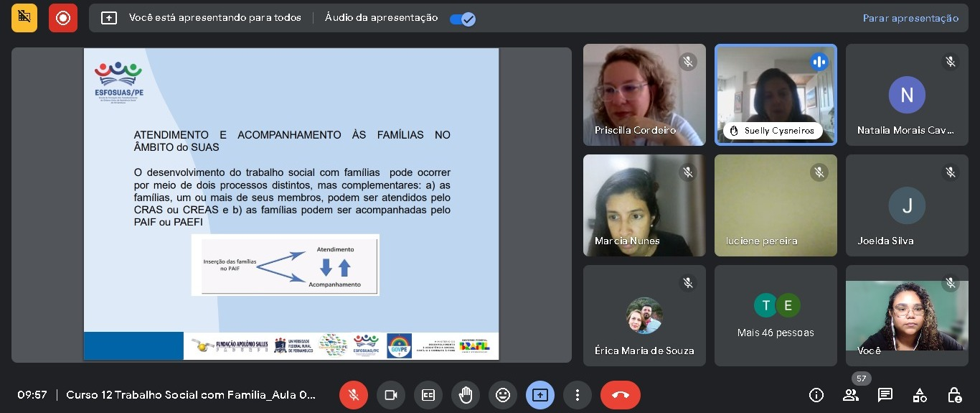Open the emoji reactions picker

(x=503, y=395)
